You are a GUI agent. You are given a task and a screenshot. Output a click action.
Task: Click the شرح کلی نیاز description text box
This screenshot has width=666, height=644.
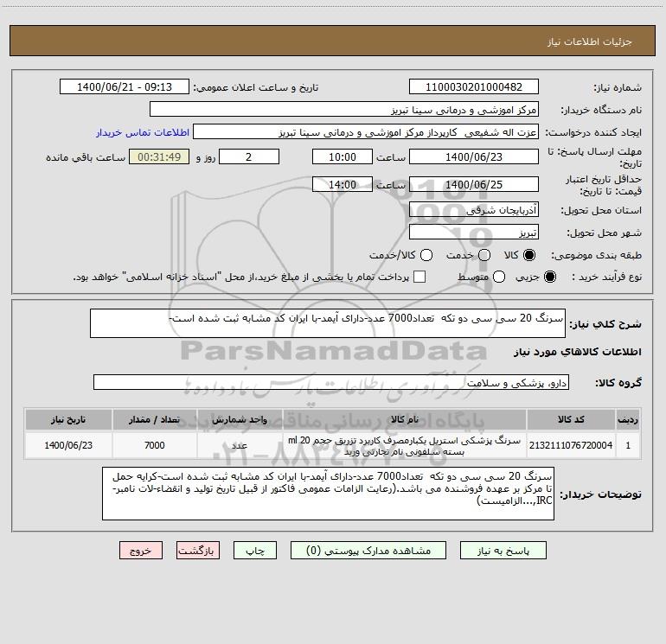(328, 323)
